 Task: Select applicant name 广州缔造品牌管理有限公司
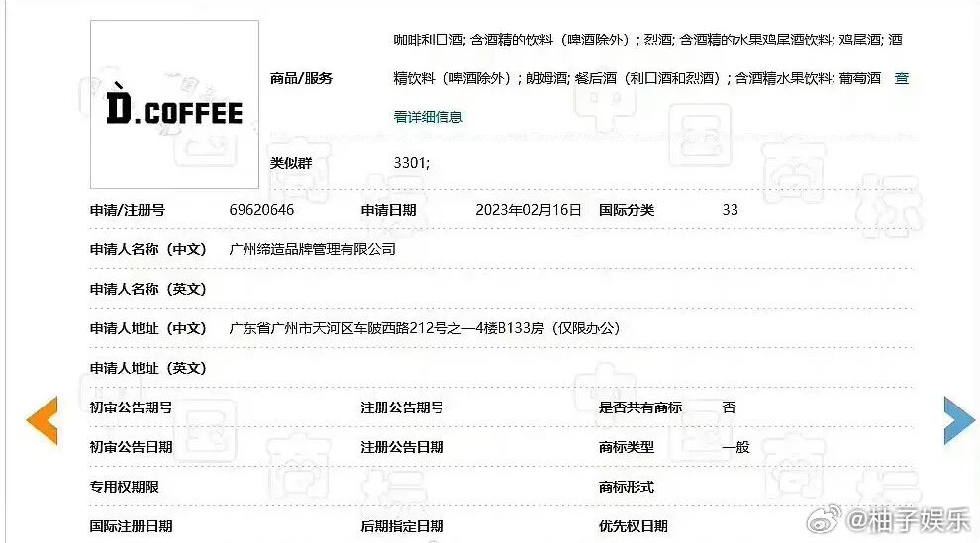coord(313,249)
